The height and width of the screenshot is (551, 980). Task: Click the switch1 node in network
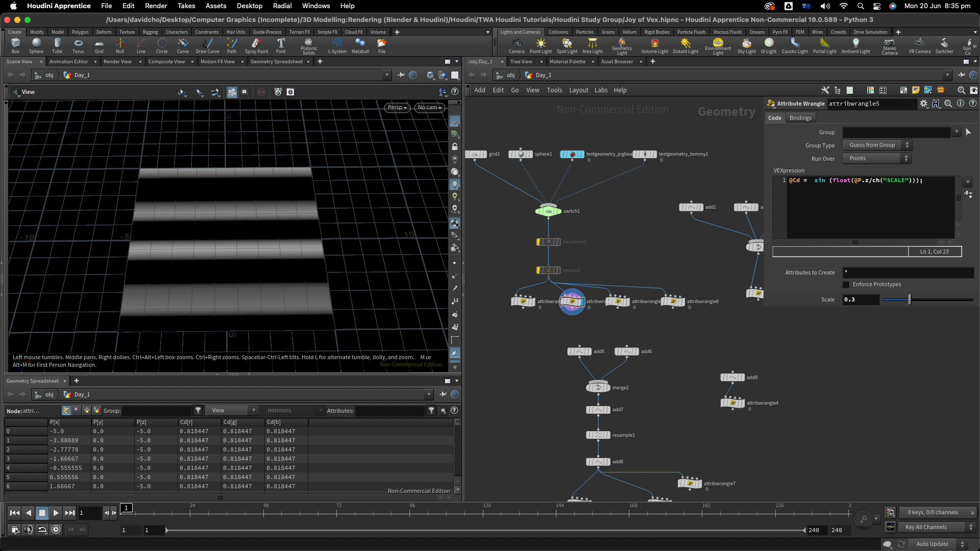pos(548,211)
